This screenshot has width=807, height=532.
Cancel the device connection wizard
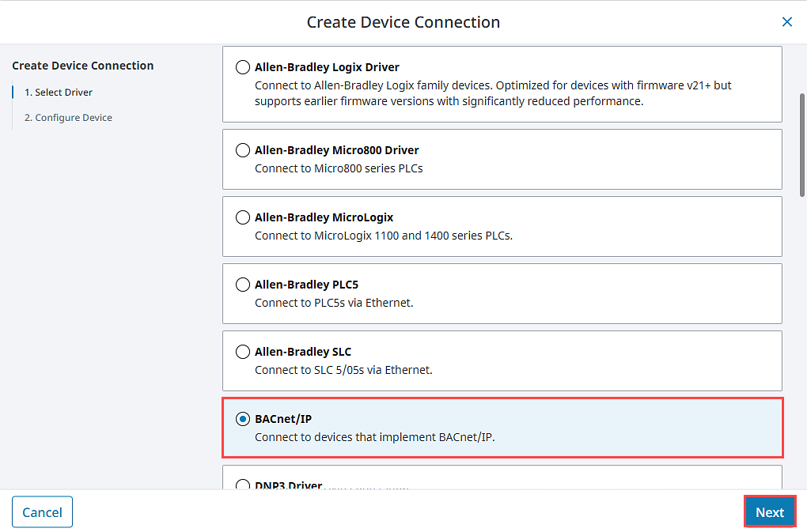click(42, 512)
